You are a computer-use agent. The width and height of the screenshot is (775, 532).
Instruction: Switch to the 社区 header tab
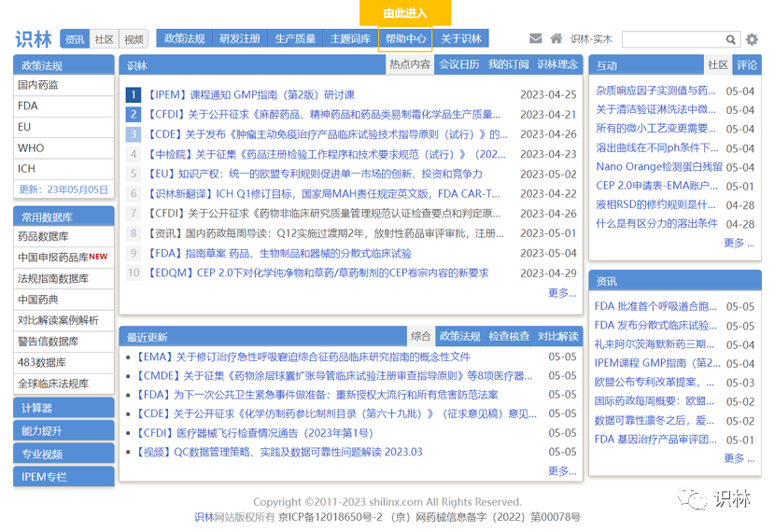[x=105, y=39]
